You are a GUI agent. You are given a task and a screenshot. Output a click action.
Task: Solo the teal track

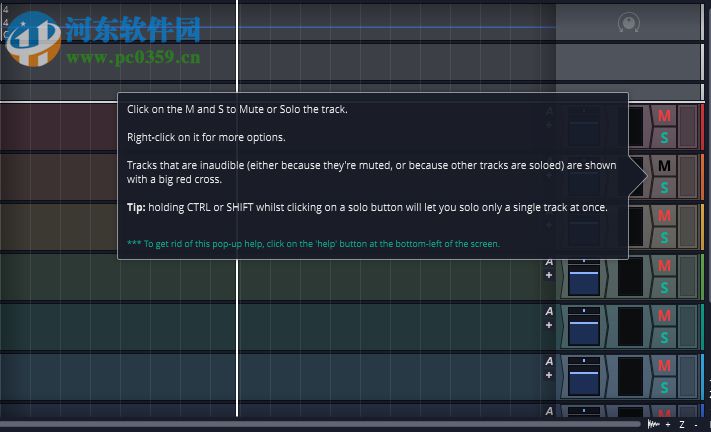point(664,337)
